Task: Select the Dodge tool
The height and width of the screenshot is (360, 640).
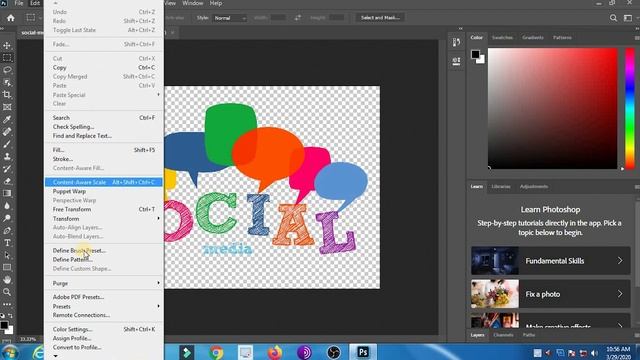Action: [7, 218]
